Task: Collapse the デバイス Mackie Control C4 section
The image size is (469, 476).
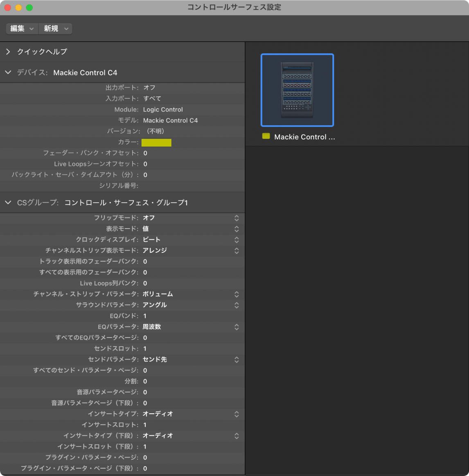Action: coord(8,73)
